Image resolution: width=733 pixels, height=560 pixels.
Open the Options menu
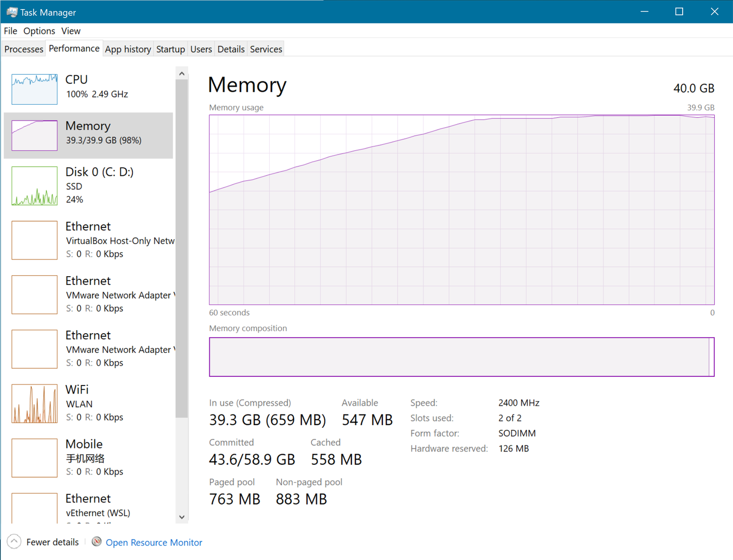pyautogui.click(x=39, y=31)
